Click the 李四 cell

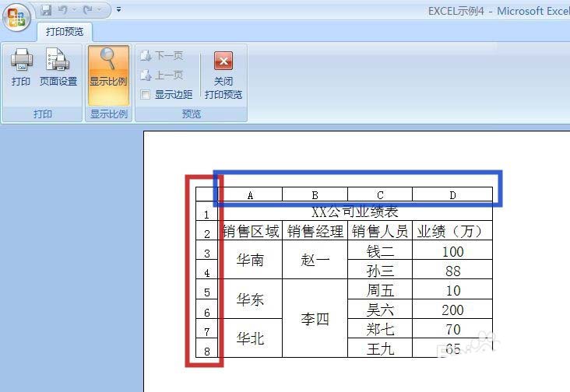(315, 319)
